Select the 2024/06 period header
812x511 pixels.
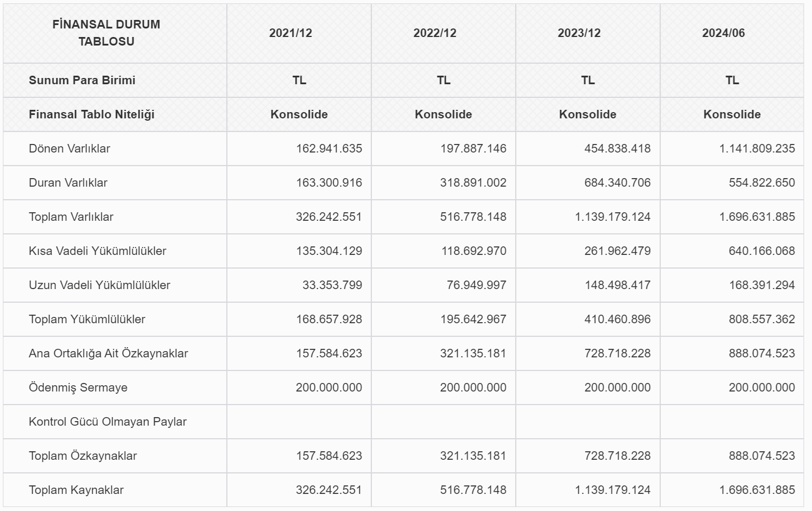(723, 33)
